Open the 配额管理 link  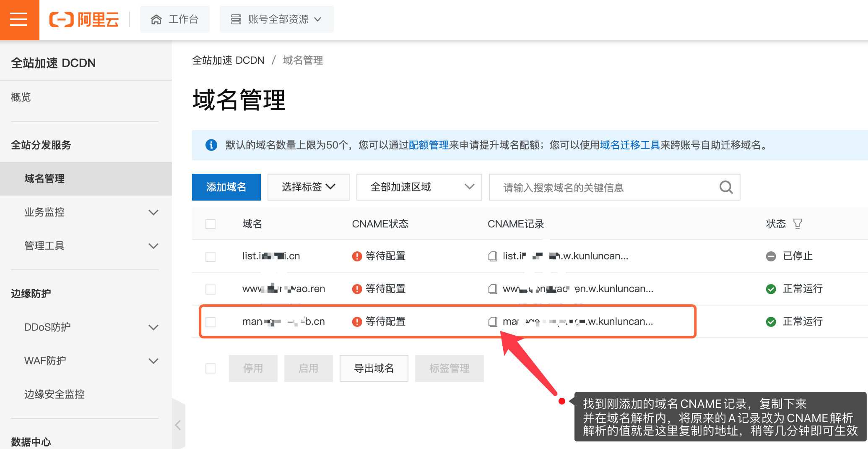[429, 145]
